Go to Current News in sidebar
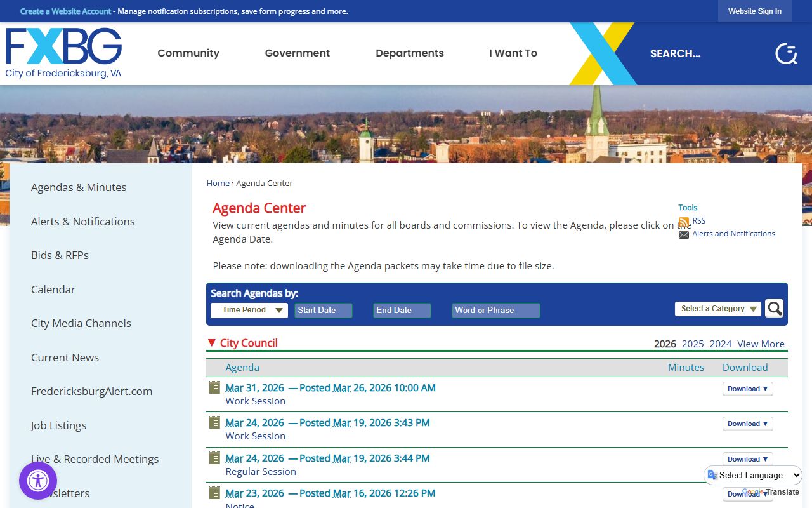This screenshot has width=812, height=508. [65, 358]
